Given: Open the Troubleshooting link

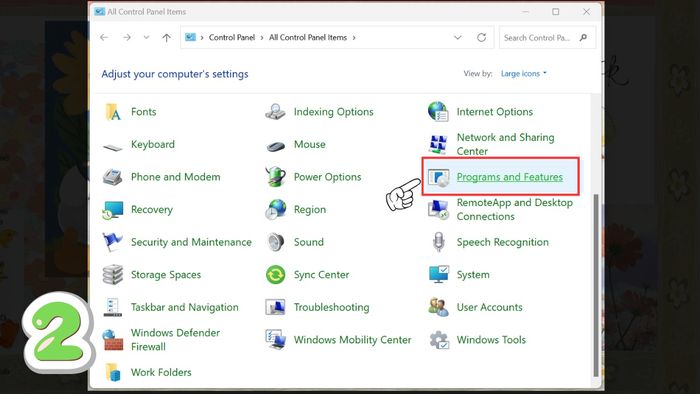Looking at the screenshot, I should 331,307.
